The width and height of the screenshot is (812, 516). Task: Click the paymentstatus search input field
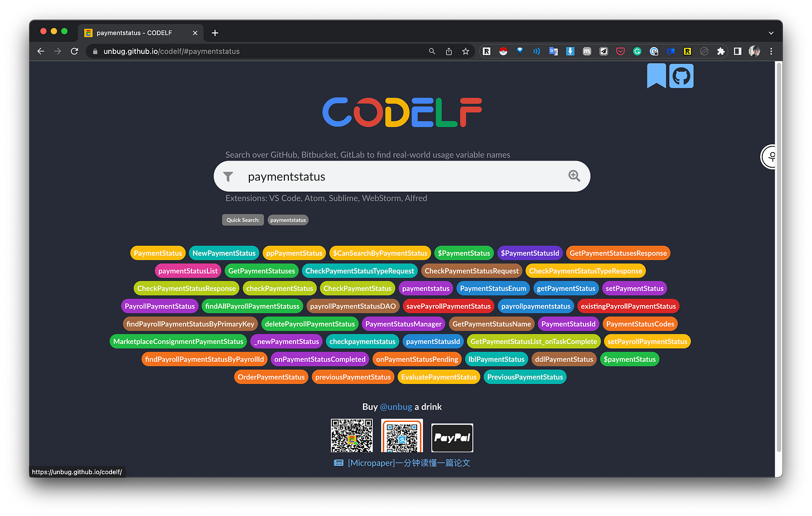(x=402, y=177)
